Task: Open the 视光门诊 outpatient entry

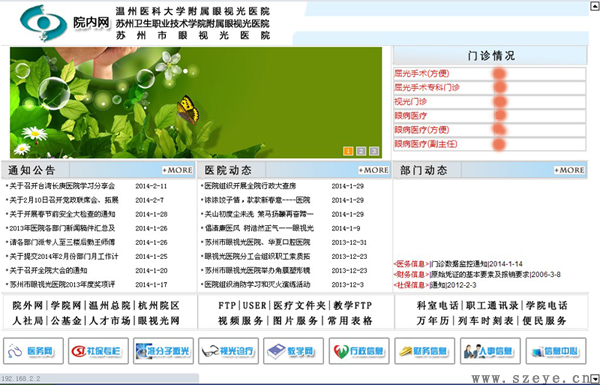Action: coord(410,102)
